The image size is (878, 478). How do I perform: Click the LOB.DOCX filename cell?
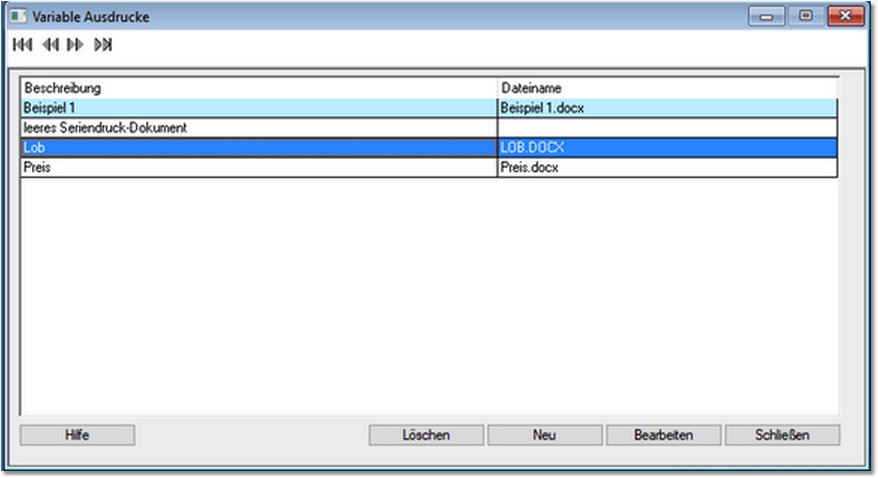[x=667, y=147]
